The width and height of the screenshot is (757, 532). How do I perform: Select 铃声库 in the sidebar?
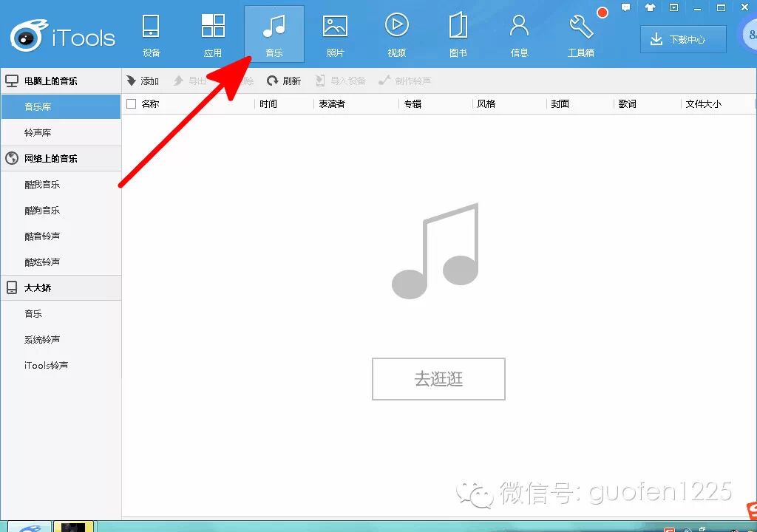click(61, 132)
